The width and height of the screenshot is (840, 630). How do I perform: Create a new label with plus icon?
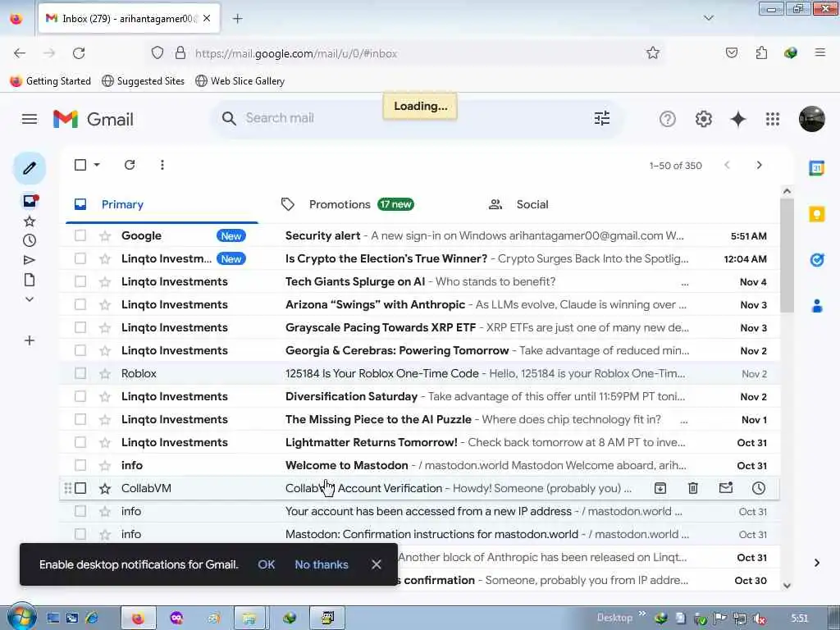tap(30, 340)
